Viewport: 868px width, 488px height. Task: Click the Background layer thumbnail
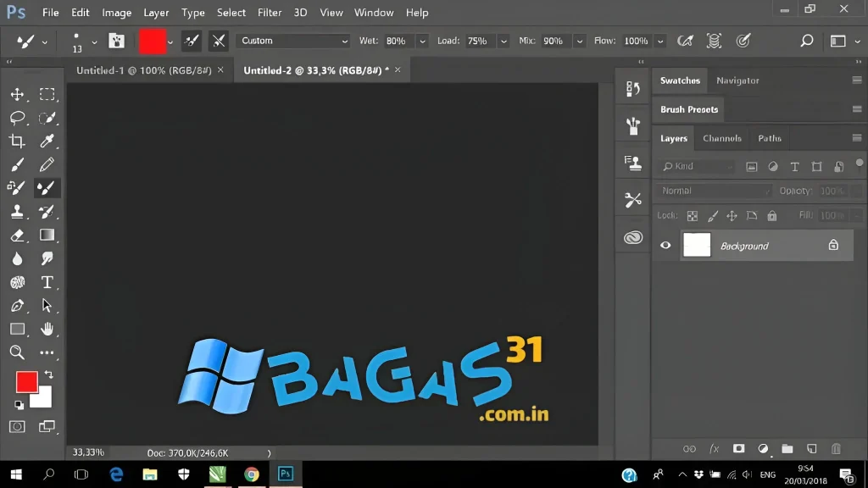coord(697,245)
